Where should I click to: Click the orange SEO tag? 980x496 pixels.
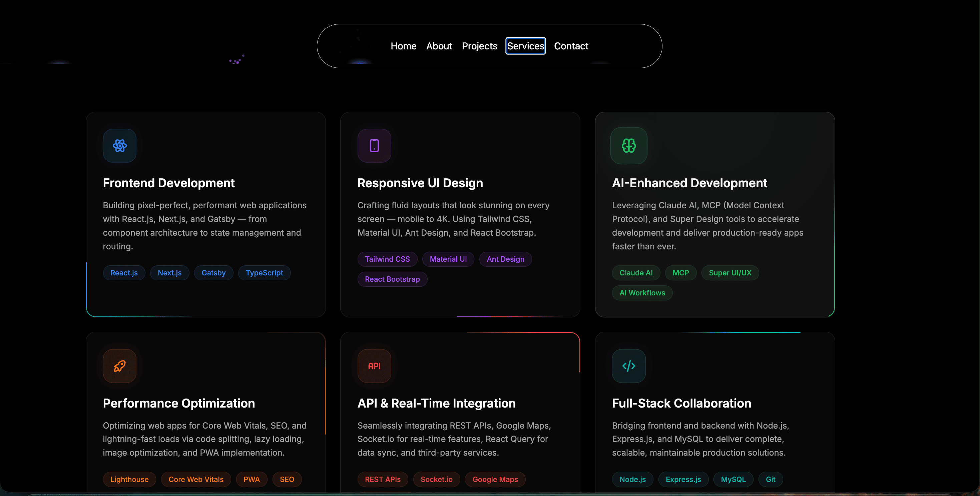pyautogui.click(x=287, y=480)
